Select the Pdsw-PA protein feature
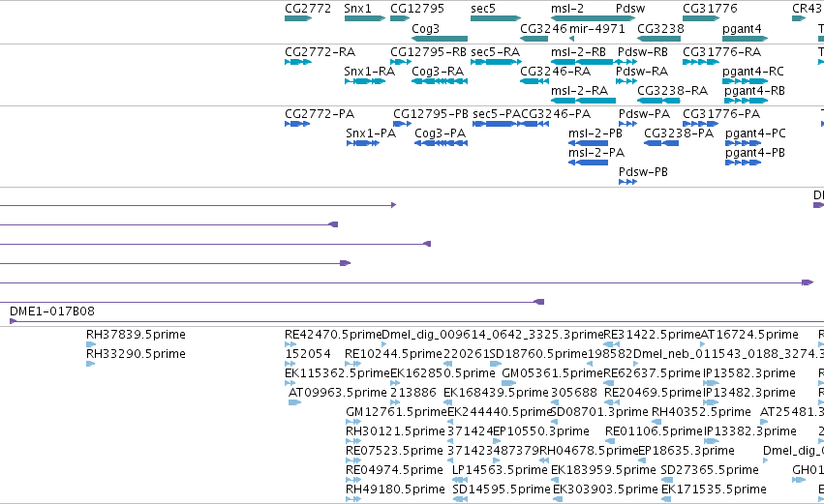The width and height of the screenshot is (824, 504). coord(628,124)
